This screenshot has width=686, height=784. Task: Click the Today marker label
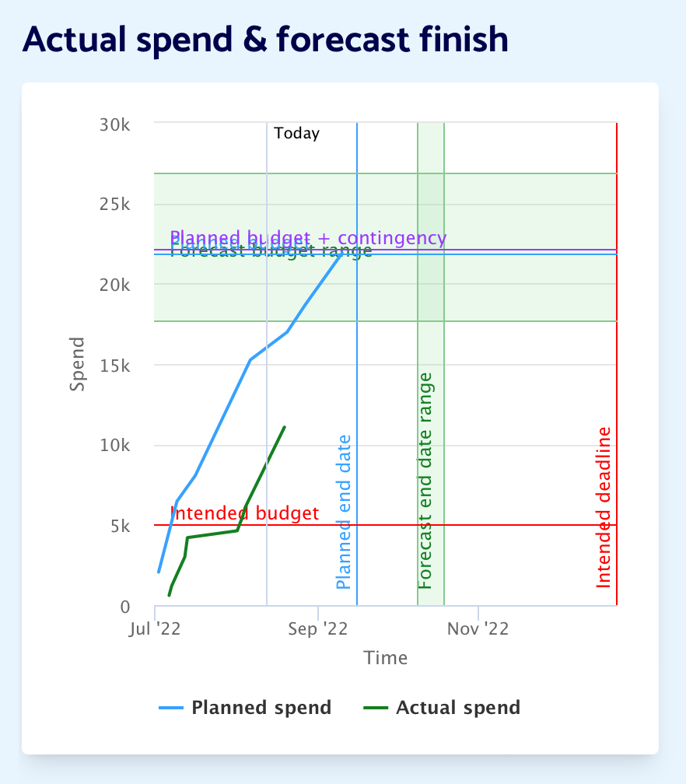296,134
